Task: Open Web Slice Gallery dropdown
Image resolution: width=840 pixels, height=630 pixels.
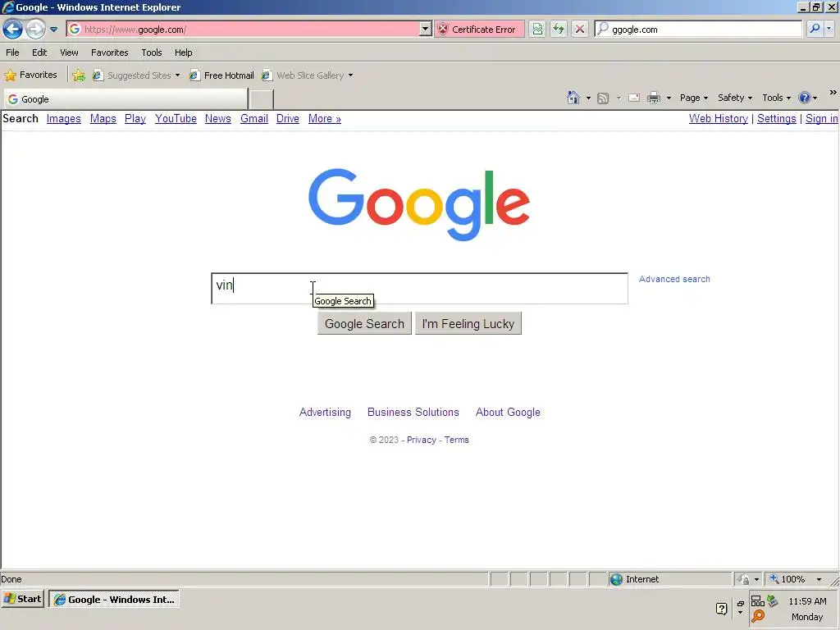Action: [x=307, y=75]
